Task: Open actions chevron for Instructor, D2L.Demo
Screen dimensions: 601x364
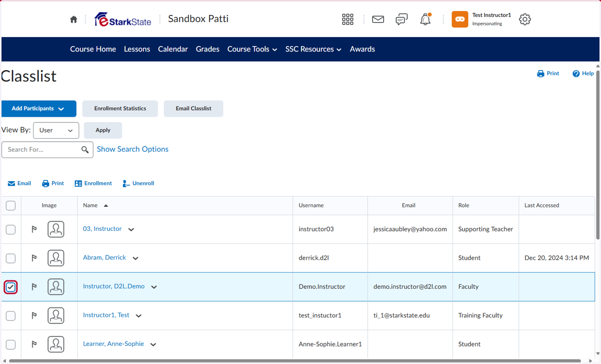Action: pos(154,287)
